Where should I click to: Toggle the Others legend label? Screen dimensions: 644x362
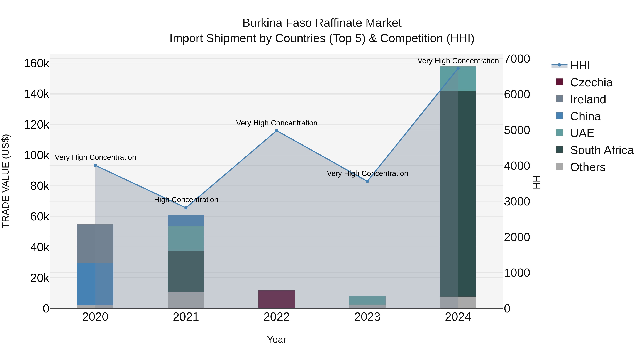[x=588, y=167]
